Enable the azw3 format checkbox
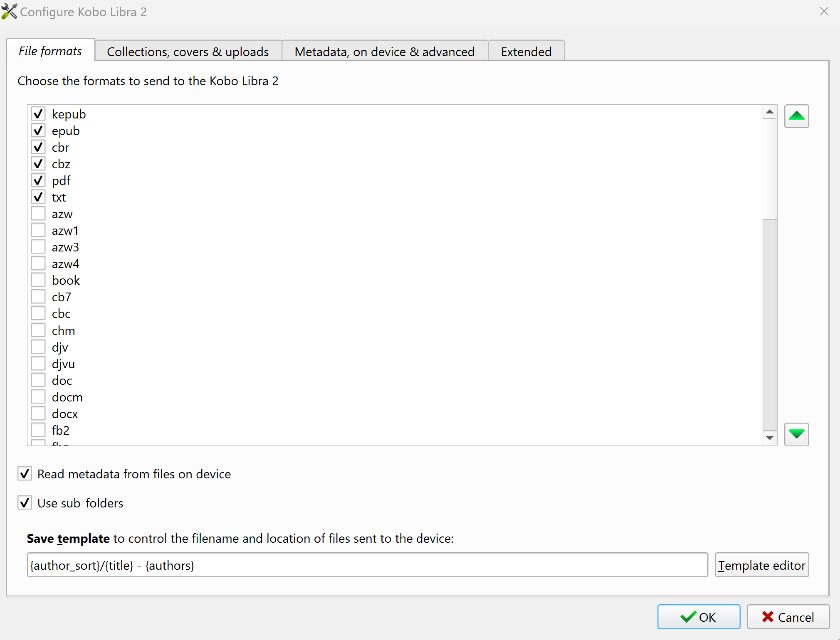This screenshot has height=640, width=840. [38, 247]
